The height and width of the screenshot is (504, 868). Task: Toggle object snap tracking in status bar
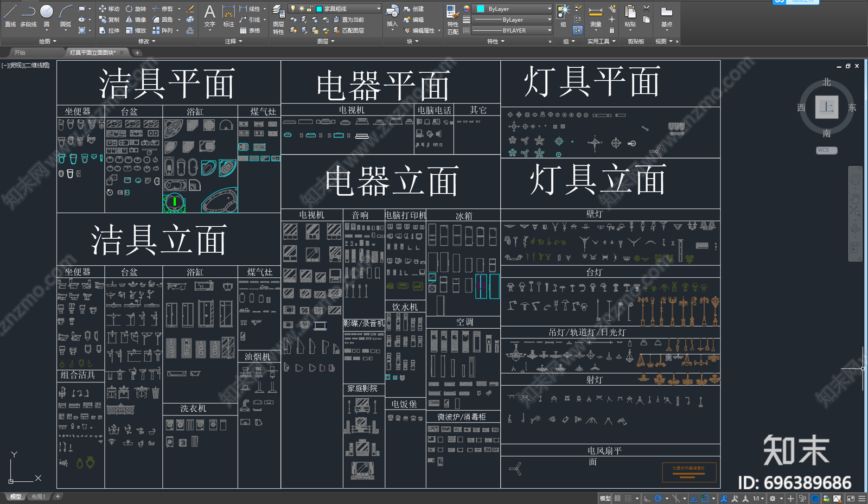[x=694, y=498]
